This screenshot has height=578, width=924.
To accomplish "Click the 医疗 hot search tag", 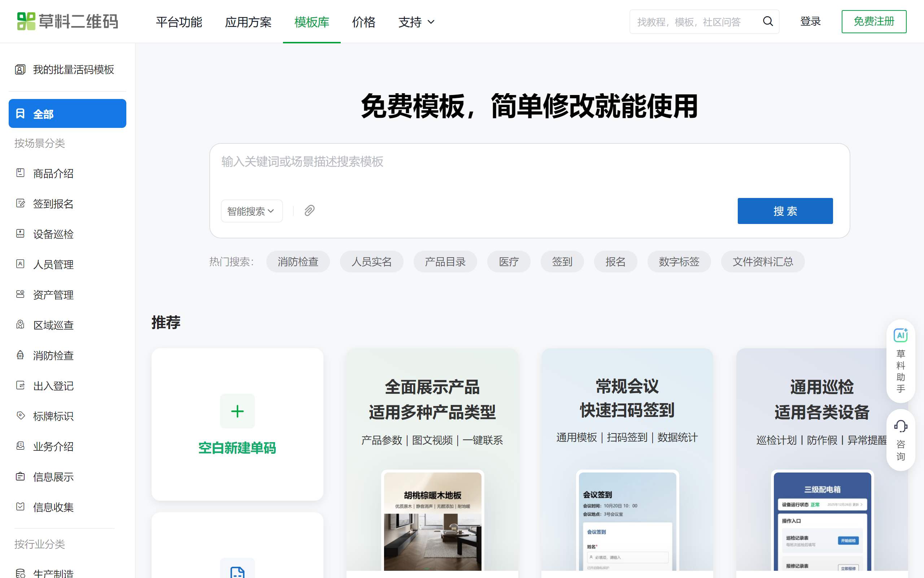I will 509,262.
